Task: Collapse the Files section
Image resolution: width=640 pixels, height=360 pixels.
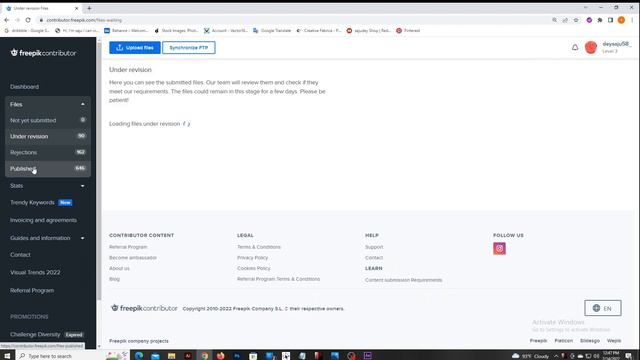Action: tap(48, 104)
